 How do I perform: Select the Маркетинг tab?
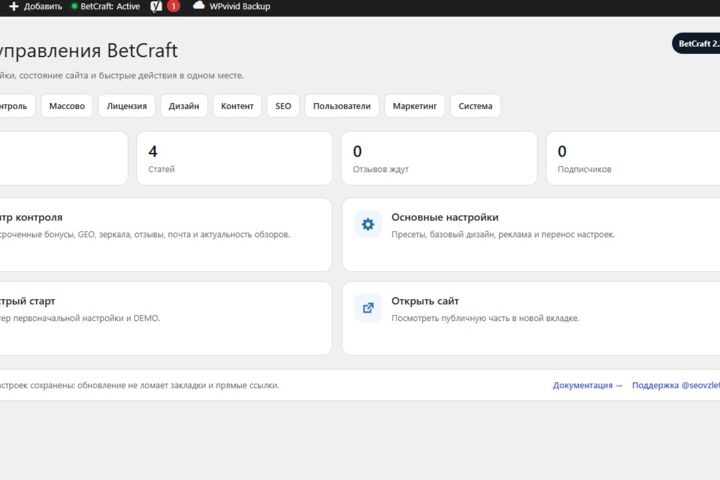(x=415, y=106)
